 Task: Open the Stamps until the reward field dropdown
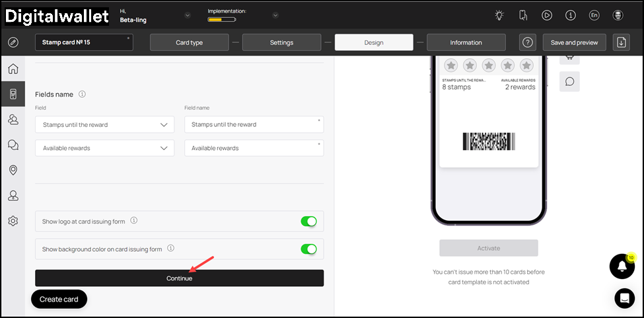point(105,124)
